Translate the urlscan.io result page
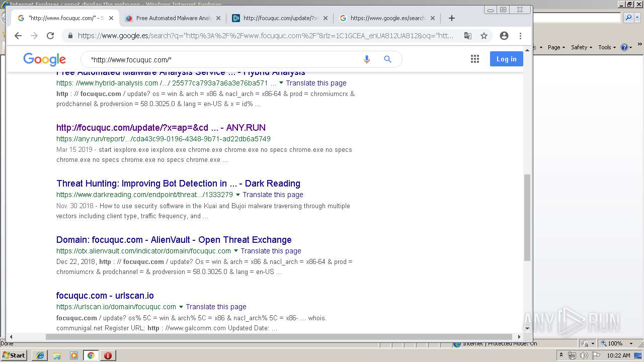Screen dimensions: 644x362 point(216,307)
